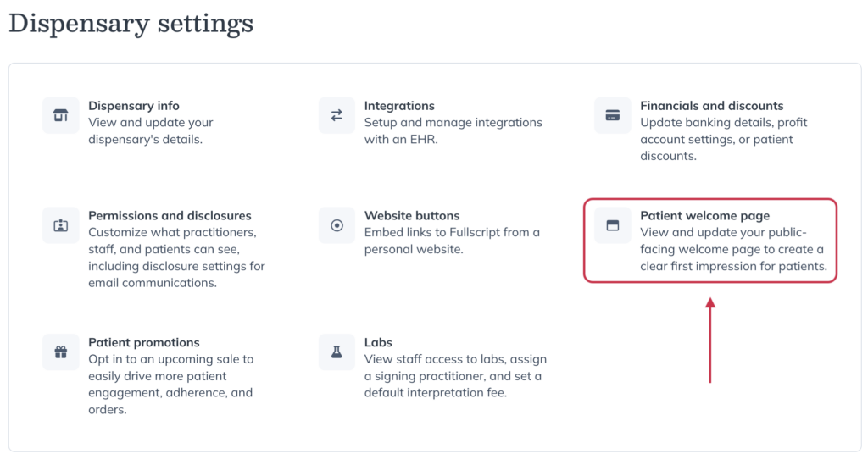Open the Website buttons heading
This screenshot has width=868, height=465.
pos(412,216)
